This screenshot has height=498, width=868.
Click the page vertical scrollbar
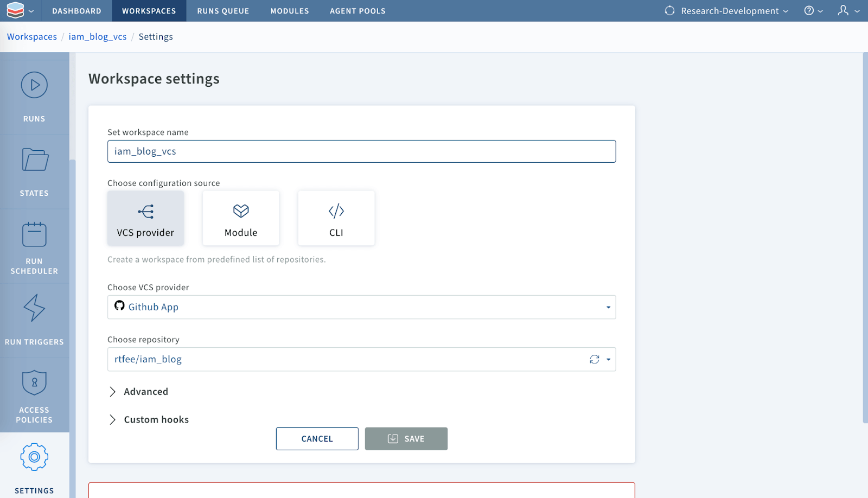[865, 238]
